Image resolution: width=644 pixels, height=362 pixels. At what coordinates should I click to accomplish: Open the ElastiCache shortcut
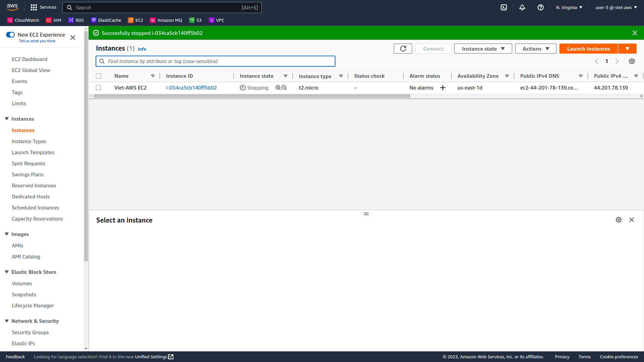[106, 20]
